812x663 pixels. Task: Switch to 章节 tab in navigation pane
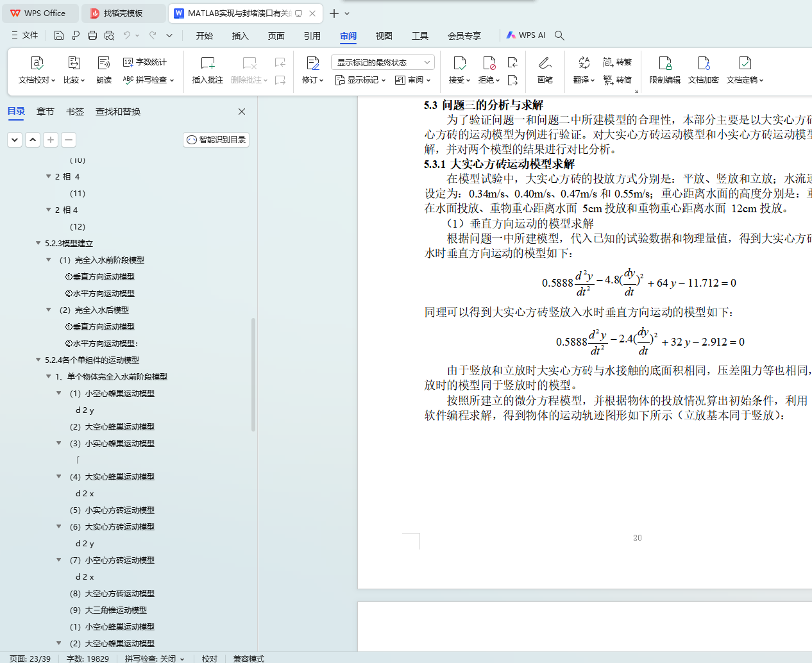(x=46, y=112)
